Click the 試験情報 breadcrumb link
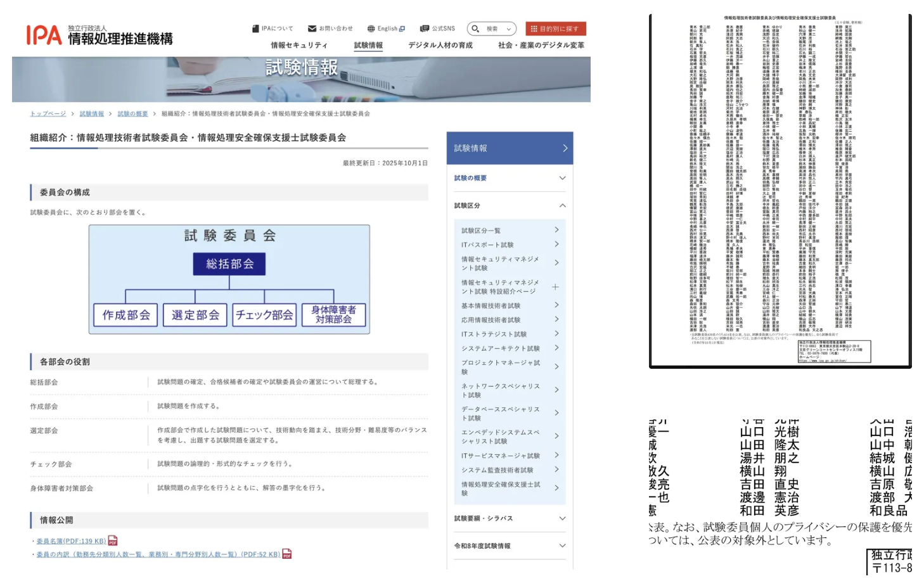924x588 pixels. (x=92, y=114)
